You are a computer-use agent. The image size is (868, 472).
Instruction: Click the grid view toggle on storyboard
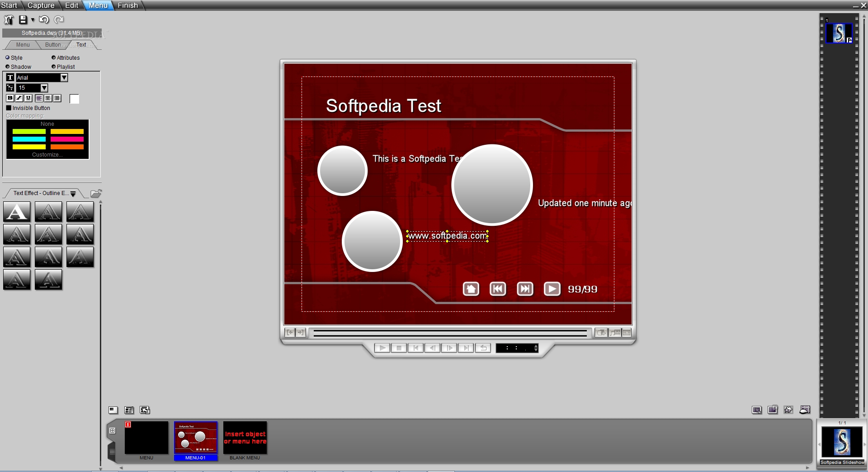[x=112, y=431]
